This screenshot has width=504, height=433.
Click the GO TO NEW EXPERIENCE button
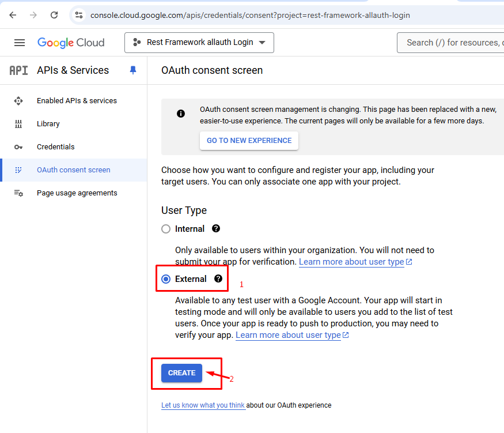click(249, 141)
